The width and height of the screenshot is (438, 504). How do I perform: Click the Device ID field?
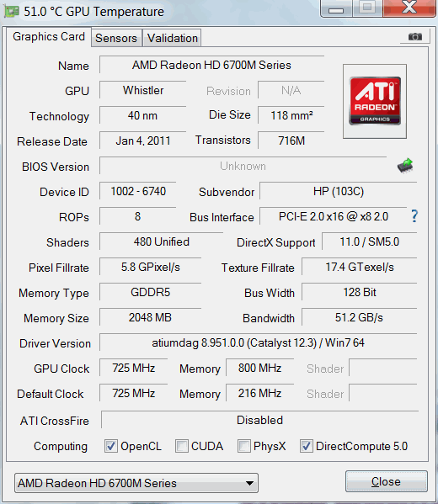click(138, 191)
